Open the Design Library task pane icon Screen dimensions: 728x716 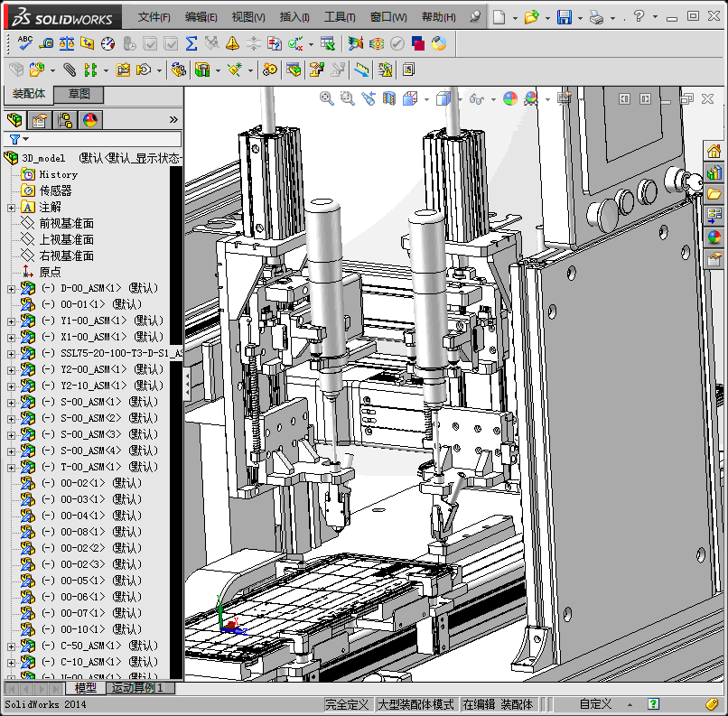pyautogui.click(x=714, y=172)
